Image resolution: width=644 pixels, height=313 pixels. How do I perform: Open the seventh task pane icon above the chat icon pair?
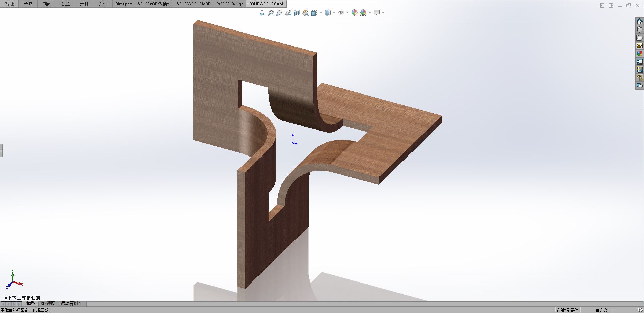(640, 70)
